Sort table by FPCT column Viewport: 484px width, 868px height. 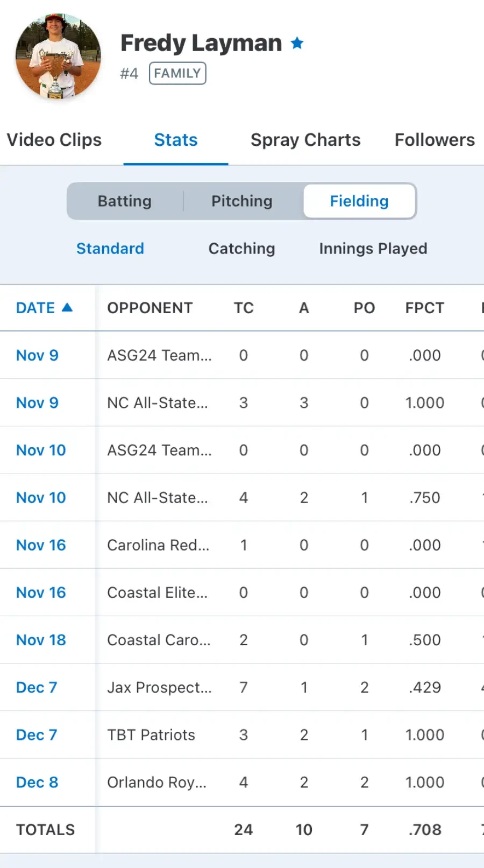point(425,308)
